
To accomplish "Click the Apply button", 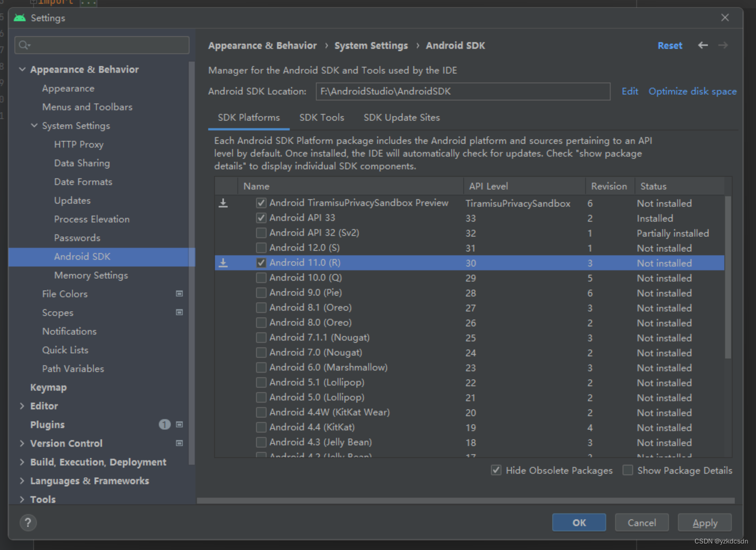I will (705, 523).
